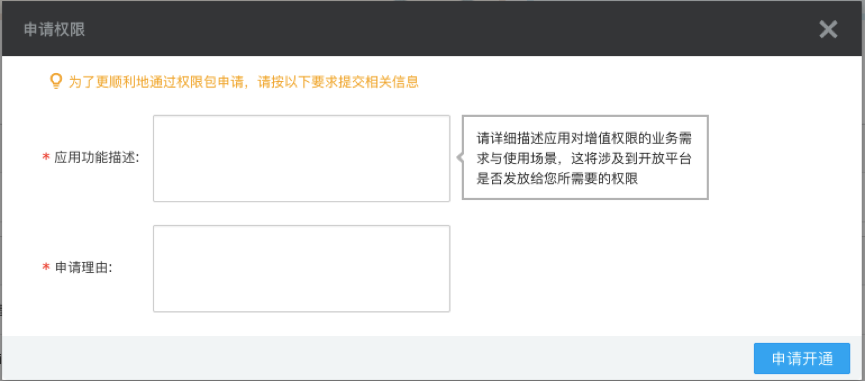Image resolution: width=865 pixels, height=381 pixels.
Task: Click the 申请权限 dialog title
Action: tap(54, 30)
